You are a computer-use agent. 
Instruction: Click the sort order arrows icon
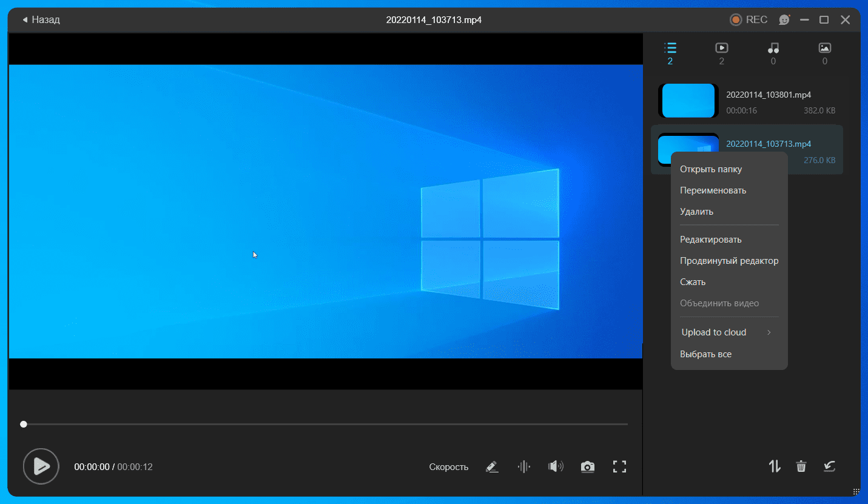click(775, 466)
